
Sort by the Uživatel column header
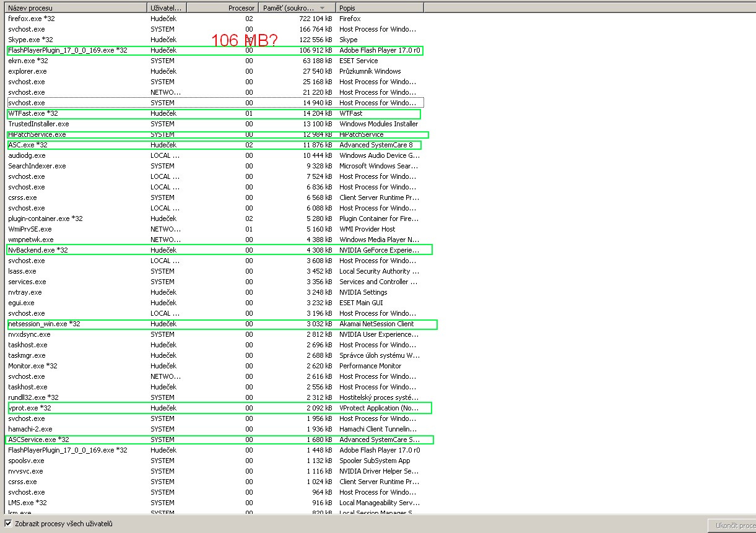(167, 8)
